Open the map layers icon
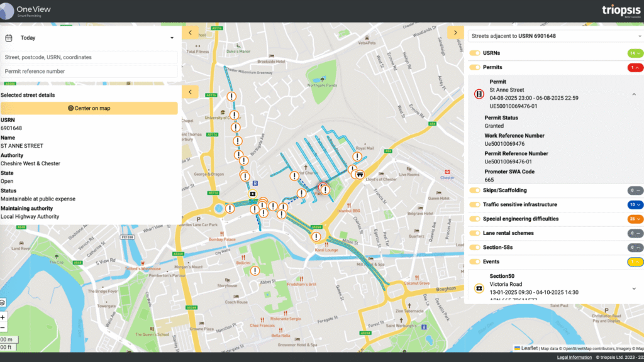The image size is (644, 362). [3, 302]
